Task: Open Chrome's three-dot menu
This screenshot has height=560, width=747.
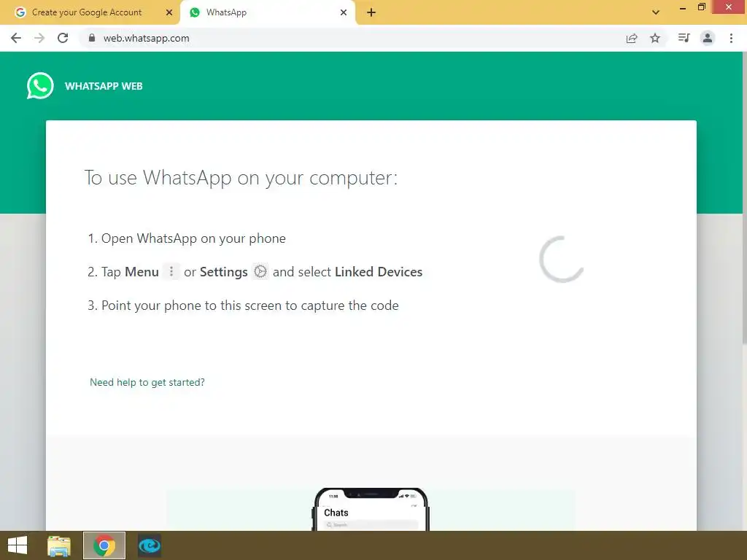Action: [x=731, y=38]
